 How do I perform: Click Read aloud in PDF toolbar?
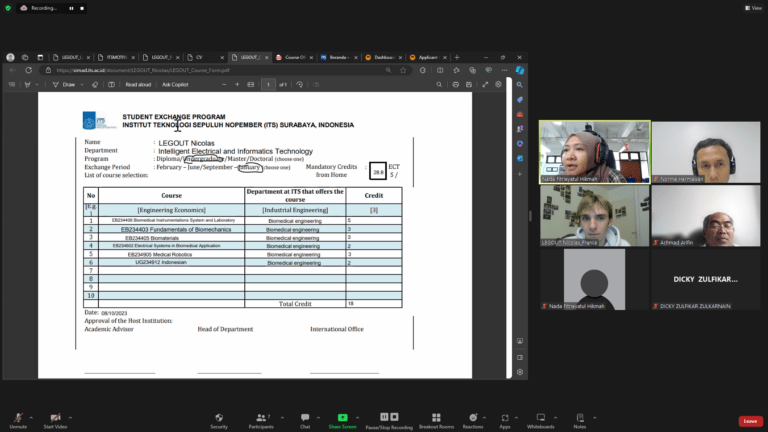point(137,85)
